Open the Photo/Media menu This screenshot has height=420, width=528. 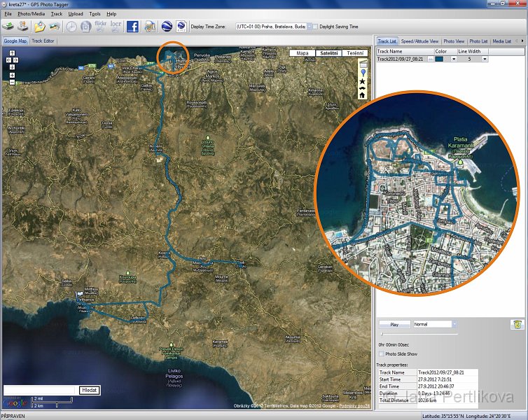(32, 14)
